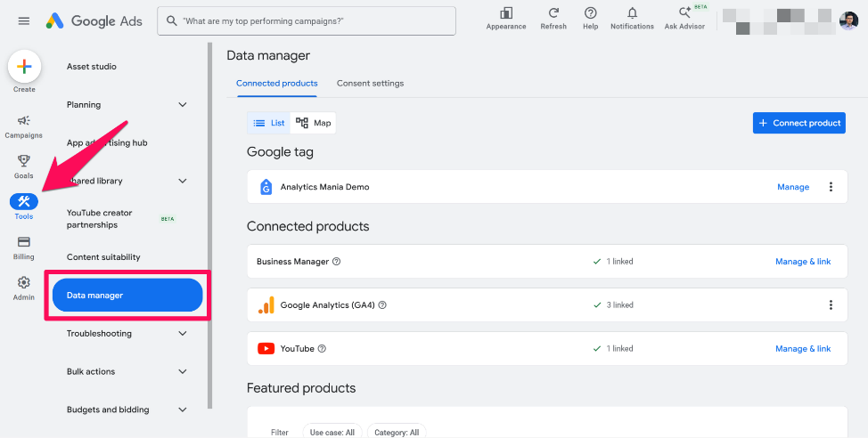Screen dimensions: 868x438
Task: Click Manage & link for YouTube
Action: point(803,348)
